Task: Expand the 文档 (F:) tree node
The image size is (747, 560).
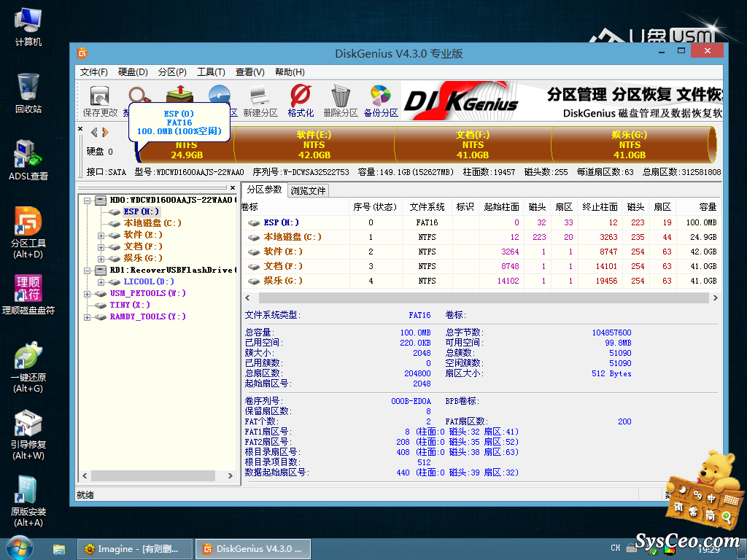Action: (101, 247)
